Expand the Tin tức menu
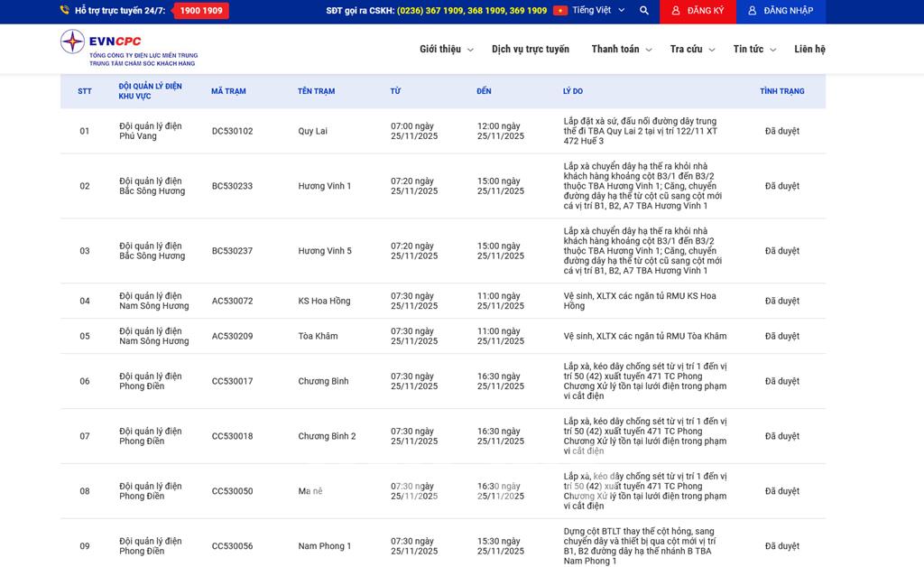The height and width of the screenshot is (567, 924). (753, 50)
